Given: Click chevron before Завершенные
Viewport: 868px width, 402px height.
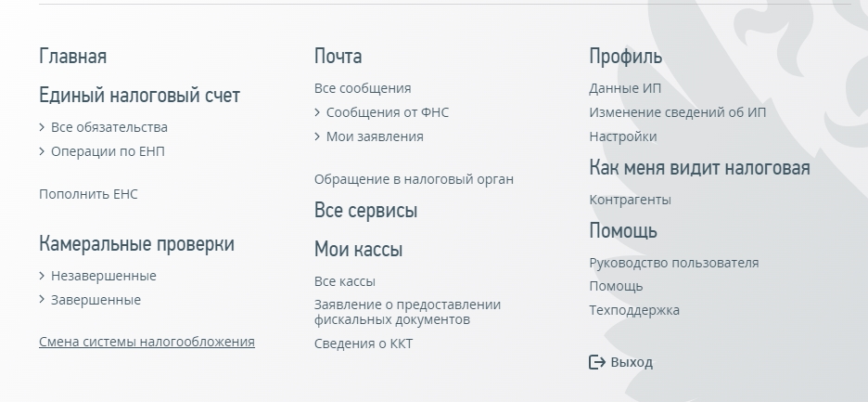Looking at the screenshot, I should pos(42,300).
